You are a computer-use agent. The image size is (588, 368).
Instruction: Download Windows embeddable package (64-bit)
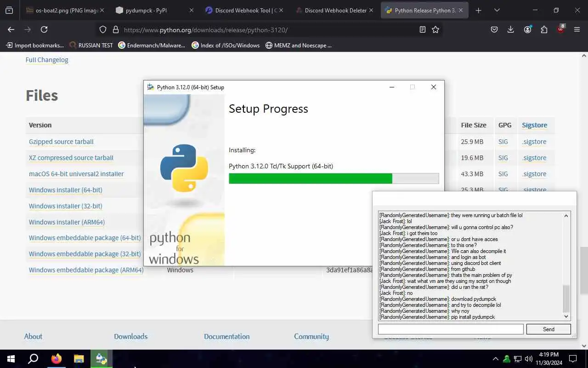click(x=85, y=238)
